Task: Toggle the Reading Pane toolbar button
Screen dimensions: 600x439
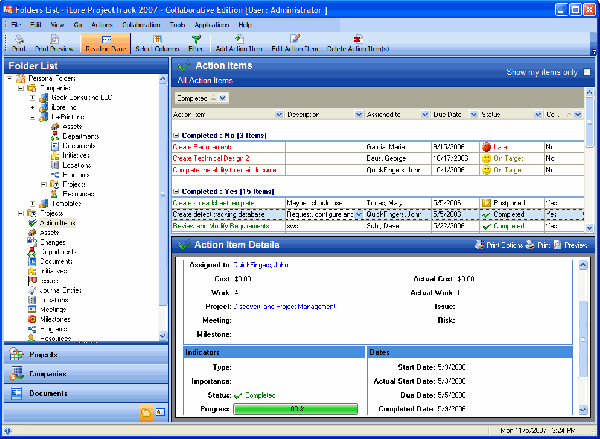Action: [105, 42]
